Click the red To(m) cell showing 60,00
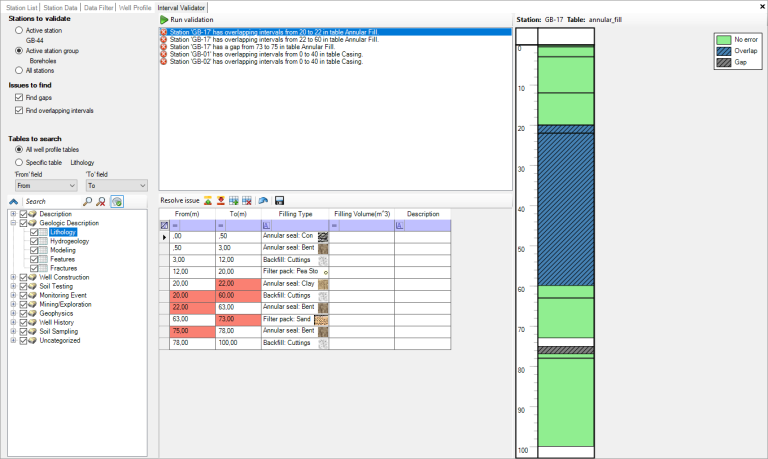The image size is (768, 459). click(x=239, y=296)
